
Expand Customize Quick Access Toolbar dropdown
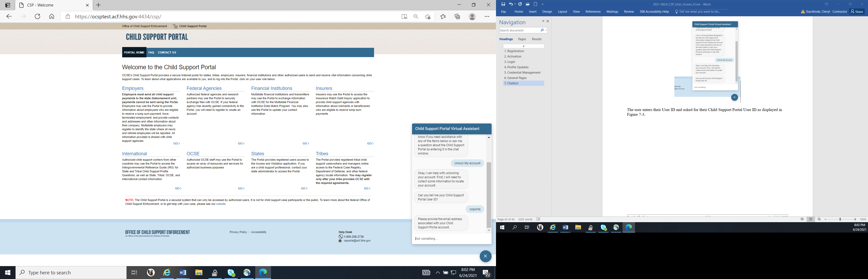click(543, 4)
